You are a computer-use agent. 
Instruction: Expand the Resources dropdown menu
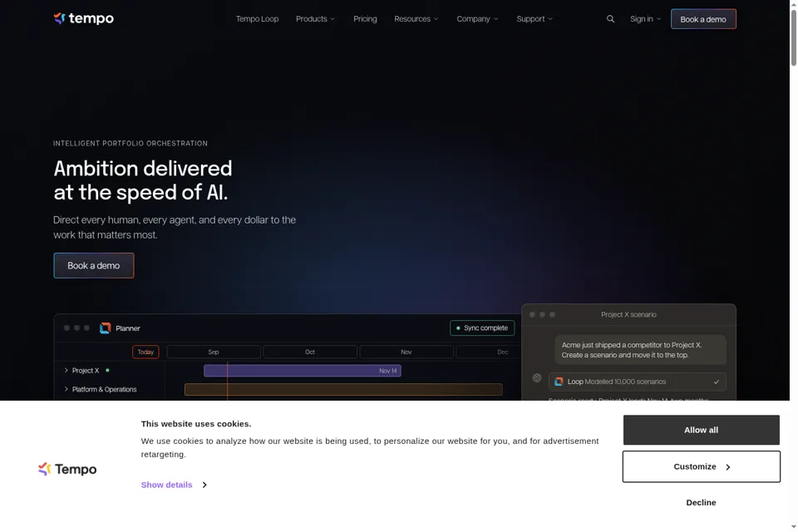coord(416,19)
